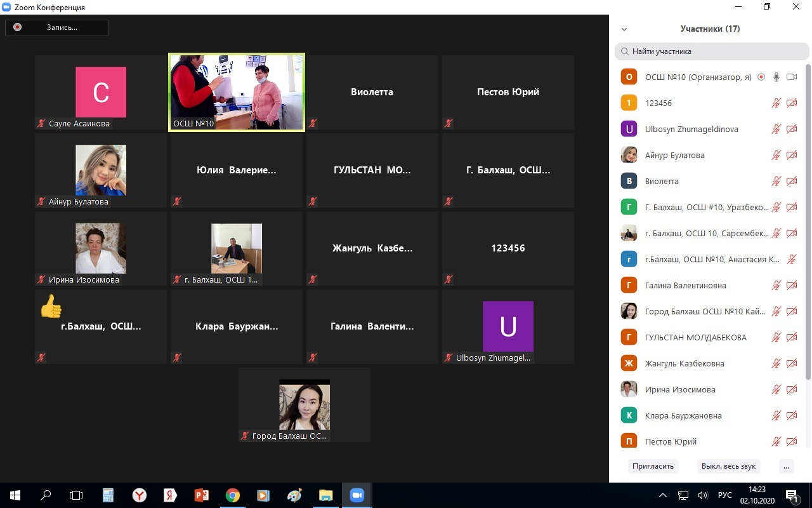Click crossed camera icon for Айнур Булатова
812x508 pixels.
791,155
